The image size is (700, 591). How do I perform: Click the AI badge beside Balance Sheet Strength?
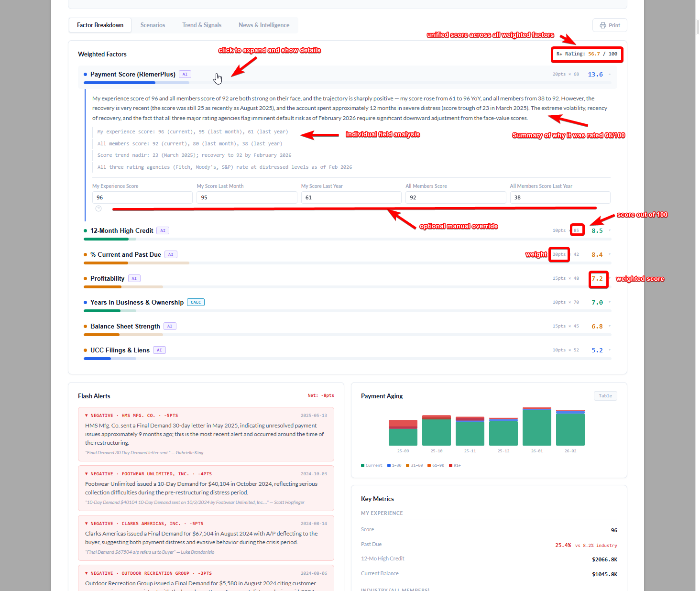(x=170, y=326)
